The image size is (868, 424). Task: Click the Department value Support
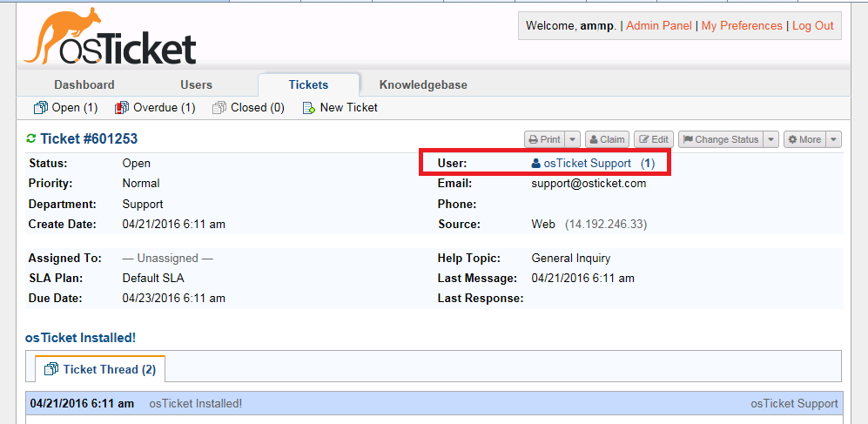click(x=143, y=205)
